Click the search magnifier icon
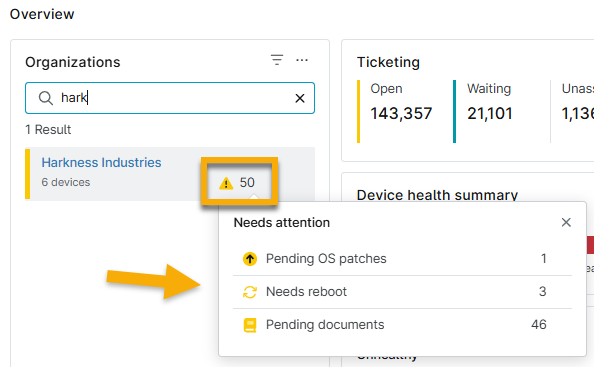Screen dimensions: 594x367 [45, 98]
